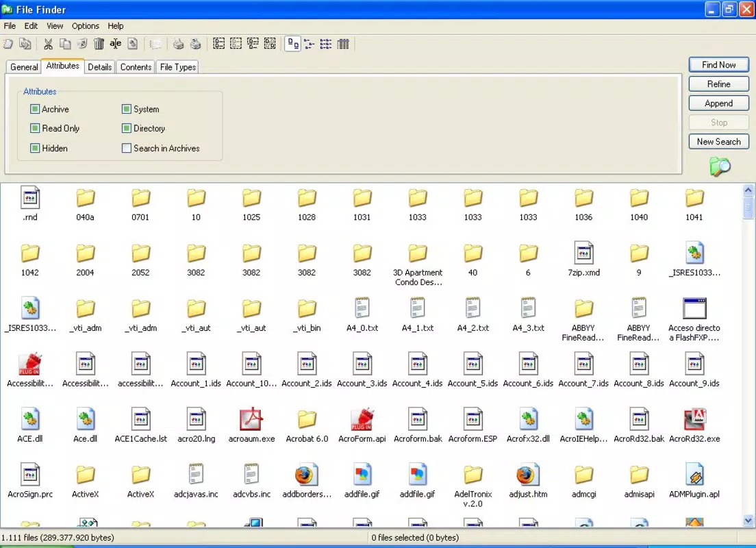
Task: Select the adjust.htm Firefox icon
Action: point(528,475)
